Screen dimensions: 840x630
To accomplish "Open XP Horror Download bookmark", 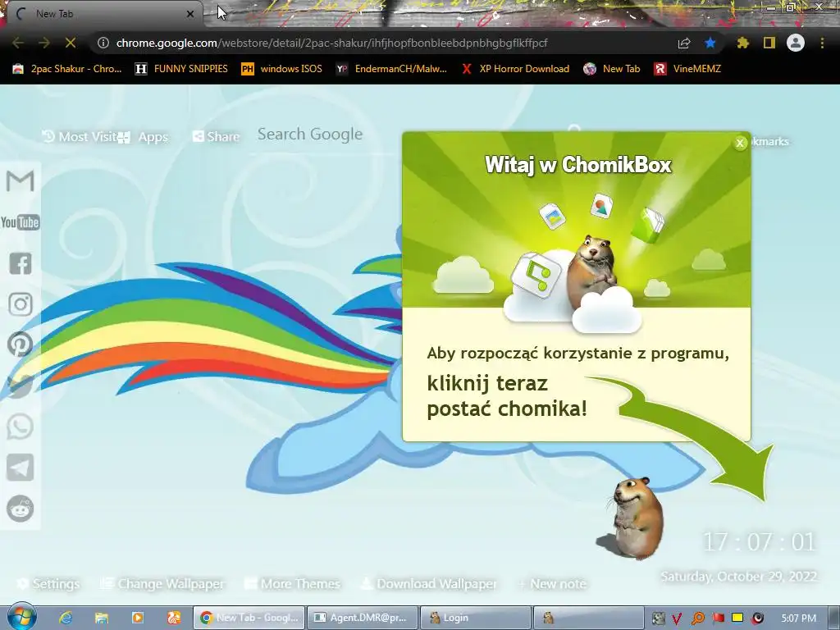I will pyautogui.click(x=515, y=69).
